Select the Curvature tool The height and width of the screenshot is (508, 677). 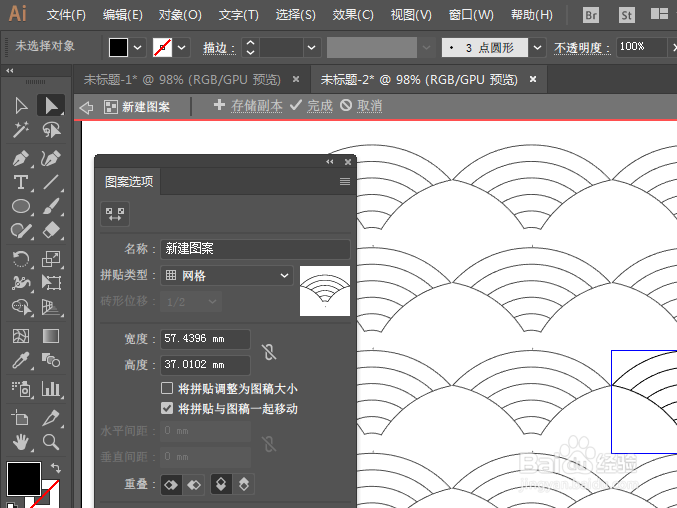tap(51, 158)
